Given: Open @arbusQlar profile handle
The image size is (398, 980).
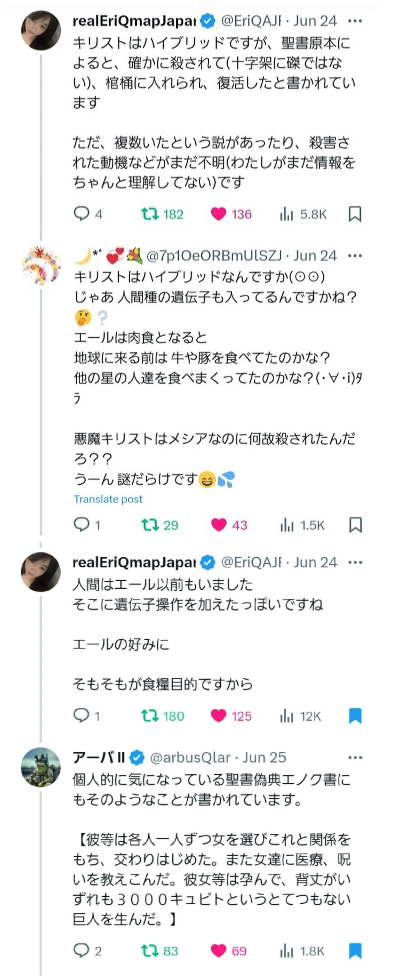Looking at the screenshot, I should coord(190,758).
